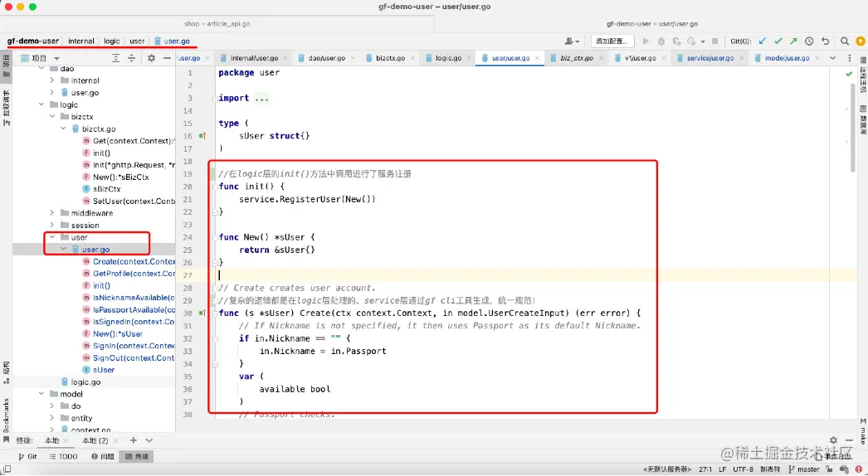Expand the internal folder under dao

coord(52,80)
